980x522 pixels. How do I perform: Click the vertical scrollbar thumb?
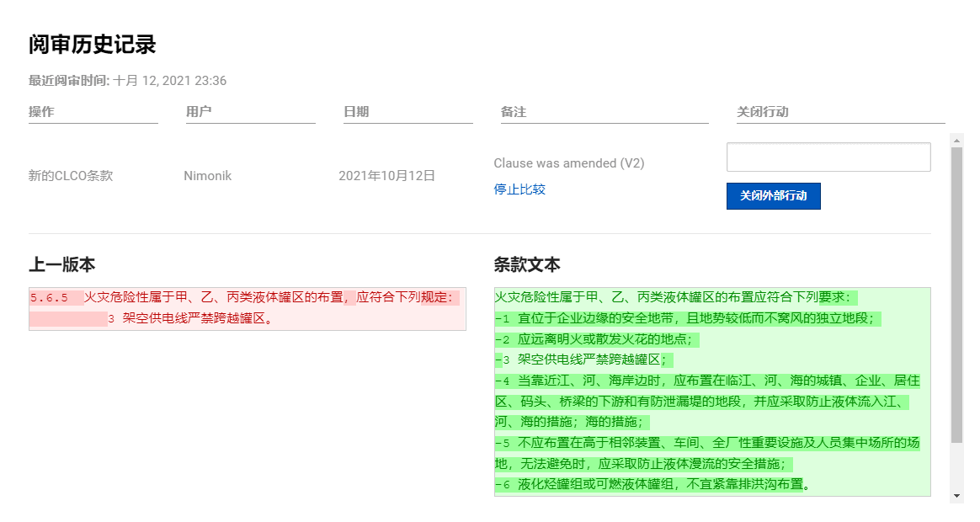click(956, 295)
